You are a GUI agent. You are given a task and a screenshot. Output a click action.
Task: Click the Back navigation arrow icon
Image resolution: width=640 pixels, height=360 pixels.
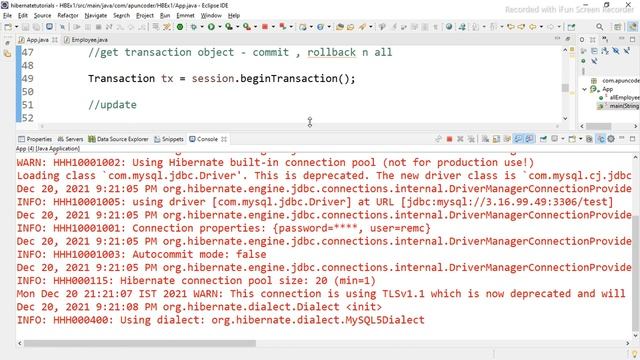click(533, 27)
